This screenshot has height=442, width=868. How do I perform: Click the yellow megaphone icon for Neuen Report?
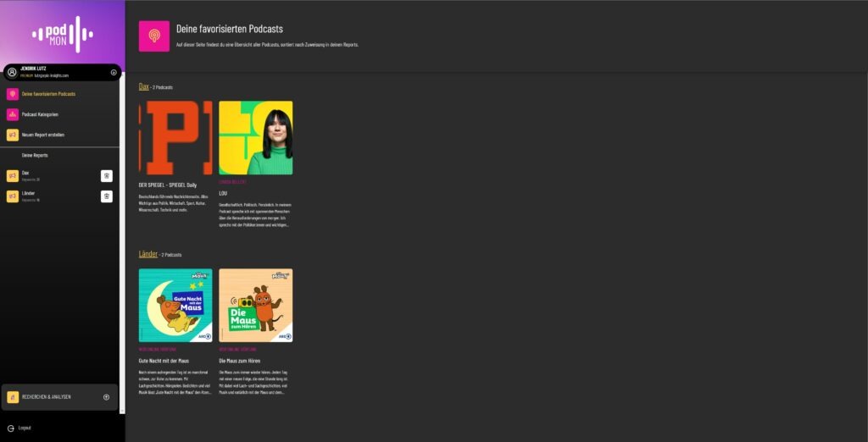(13, 135)
